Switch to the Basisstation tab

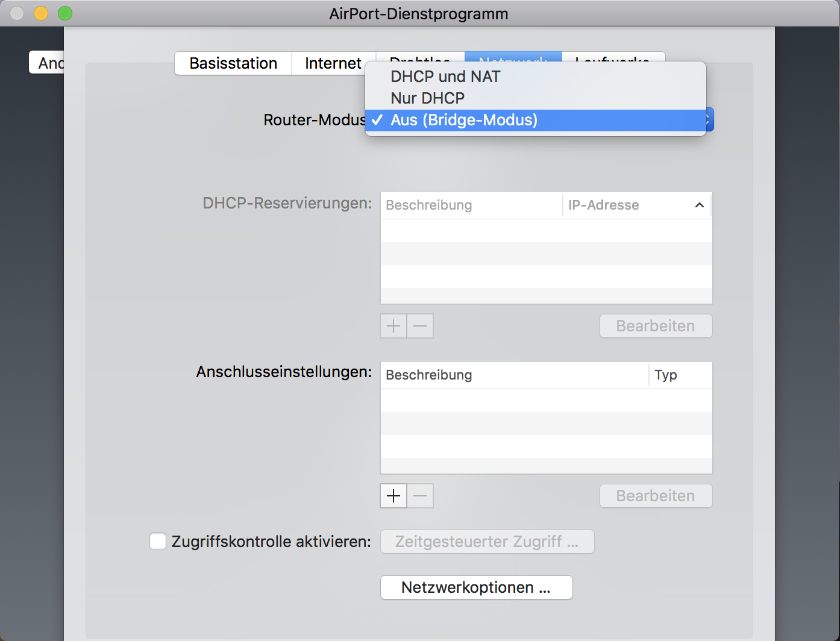(x=233, y=63)
